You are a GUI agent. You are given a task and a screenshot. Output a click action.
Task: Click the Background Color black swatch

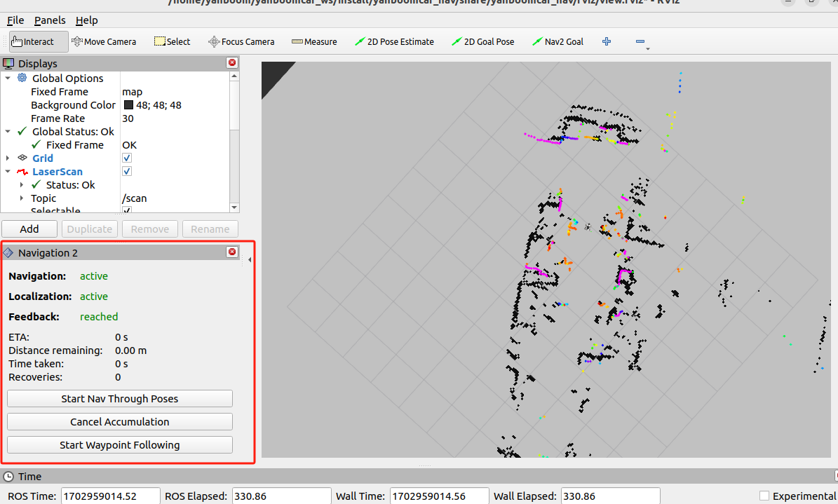128,104
